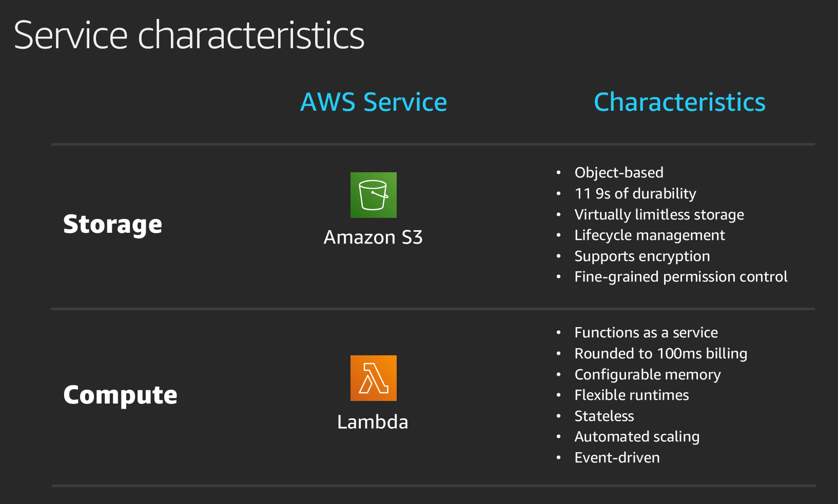
Task: Click the Characteristics column header
Action: 679,102
